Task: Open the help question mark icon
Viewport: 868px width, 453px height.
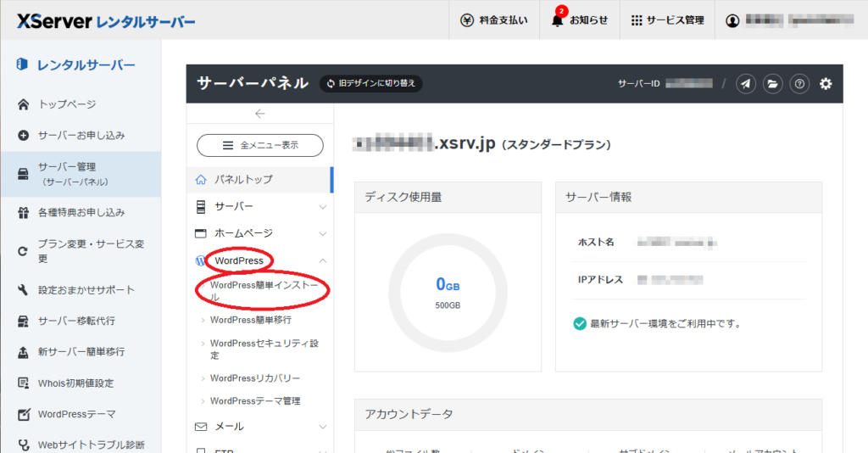Action: click(x=799, y=84)
